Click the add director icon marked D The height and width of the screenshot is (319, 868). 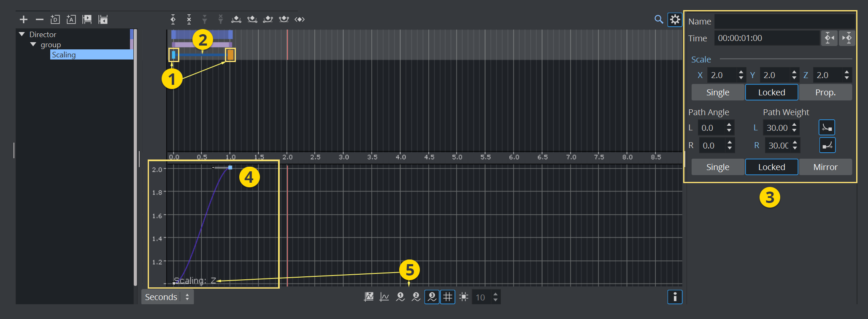[55, 19]
